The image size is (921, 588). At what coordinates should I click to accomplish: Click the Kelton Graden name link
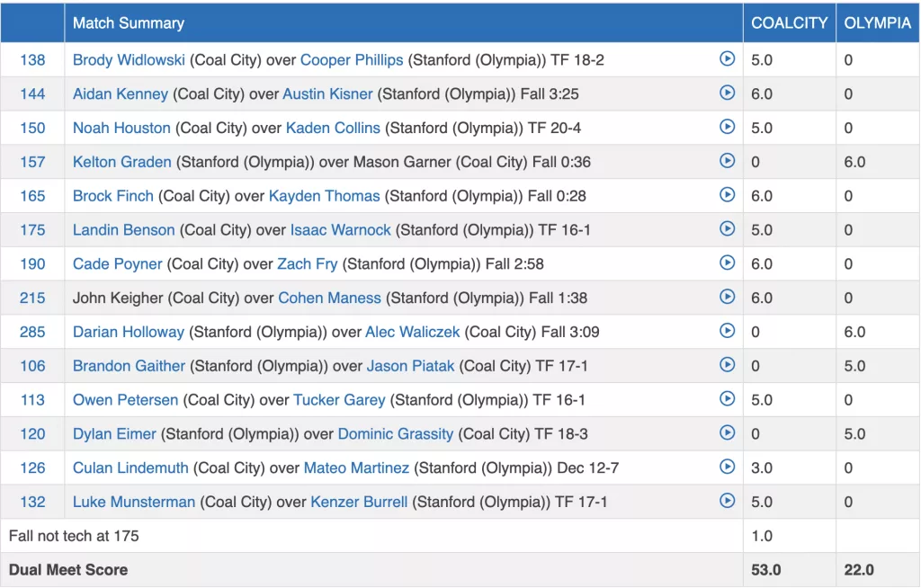point(121,162)
